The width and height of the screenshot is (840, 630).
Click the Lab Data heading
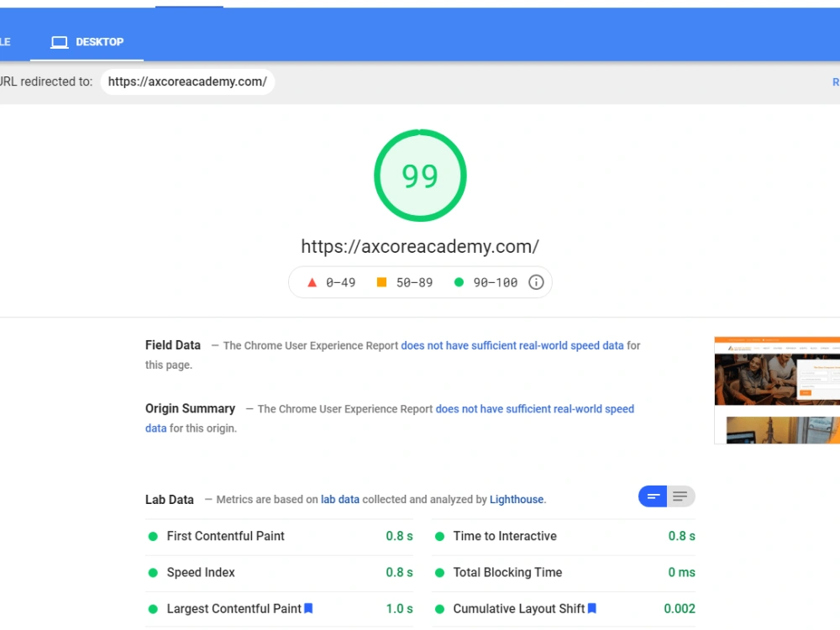170,499
